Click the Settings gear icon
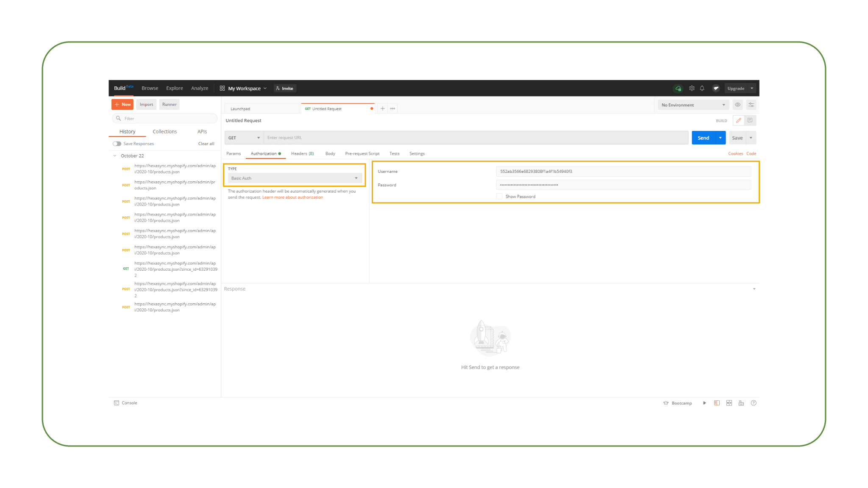This screenshot has height=488, width=868. pyautogui.click(x=692, y=88)
